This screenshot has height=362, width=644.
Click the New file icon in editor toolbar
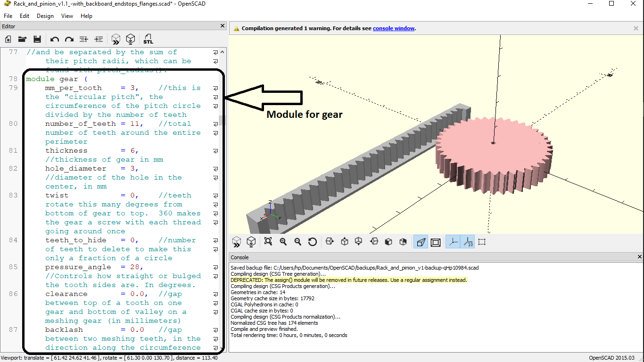click(x=8, y=39)
